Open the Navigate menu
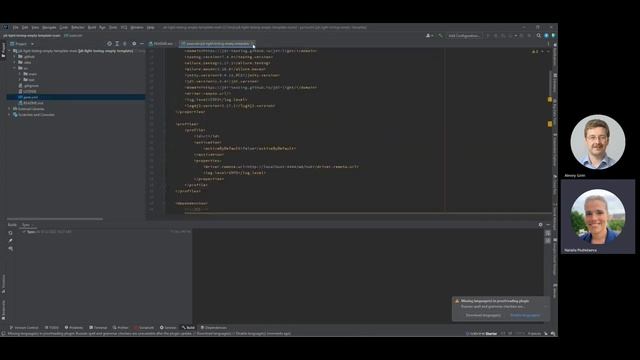640x360 pixels. (x=49, y=27)
